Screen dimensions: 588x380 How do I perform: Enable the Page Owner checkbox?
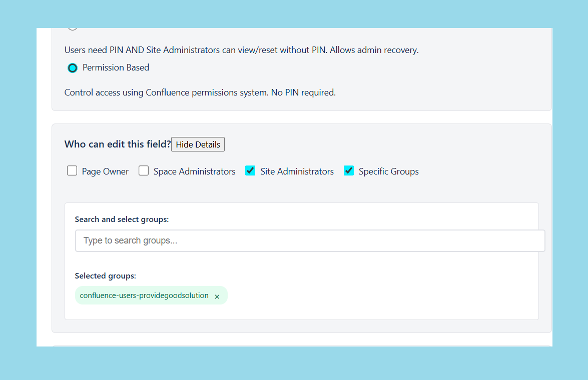[x=72, y=171]
